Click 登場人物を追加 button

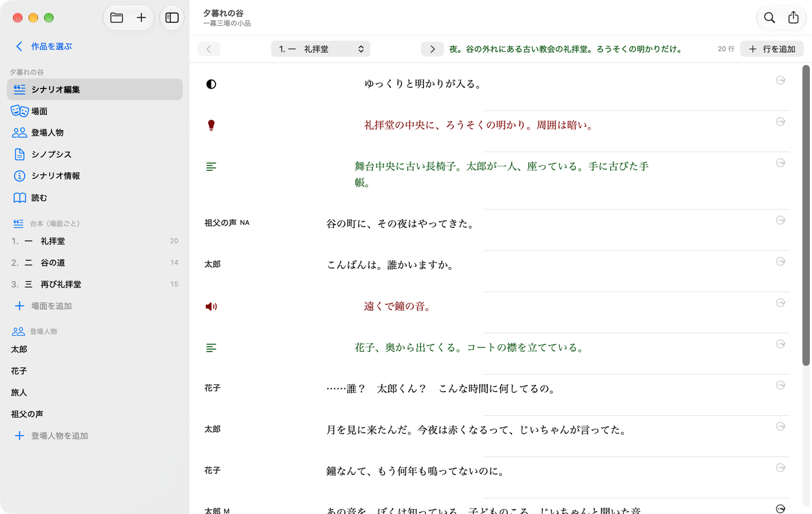point(51,436)
